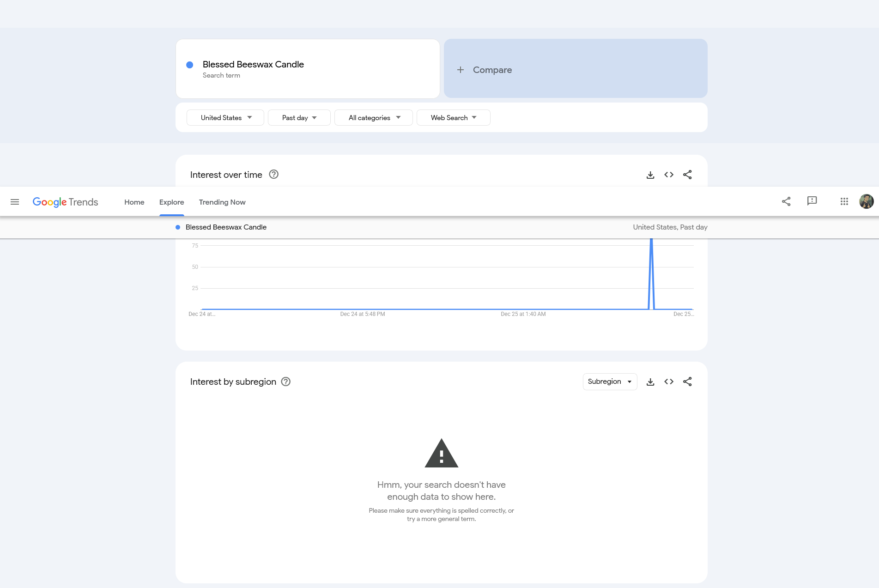Click the sticky bar 'Blessed Beeswax Candle' label
879x588 pixels.
point(226,227)
